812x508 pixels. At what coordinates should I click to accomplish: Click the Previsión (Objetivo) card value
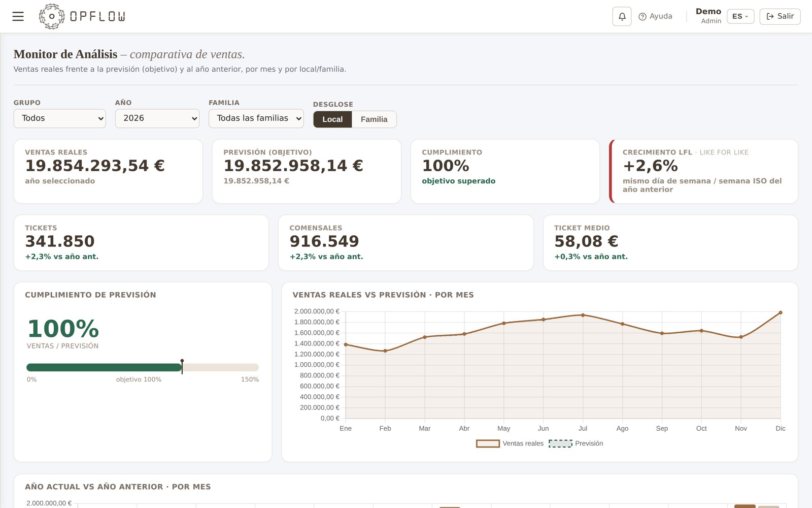[293, 166]
